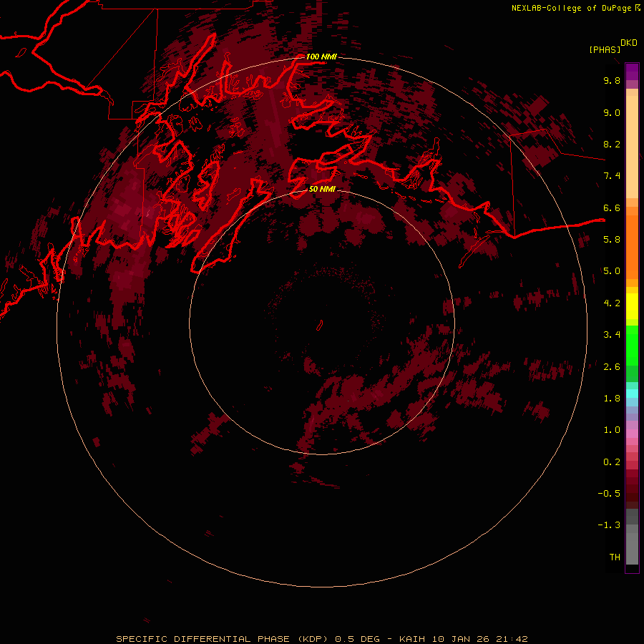The height and width of the screenshot is (644, 644).
Task: Click the 5.8 value on the color scale
Action: pyautogui.click(x=612, y=240)
